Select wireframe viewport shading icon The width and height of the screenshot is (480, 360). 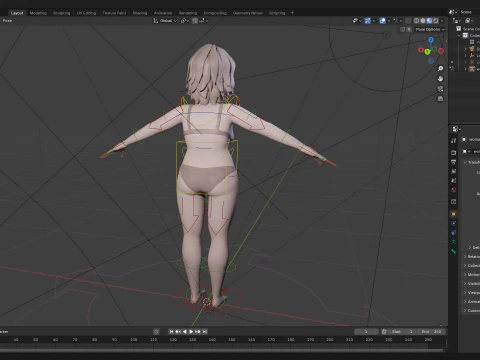click(416, 21)
